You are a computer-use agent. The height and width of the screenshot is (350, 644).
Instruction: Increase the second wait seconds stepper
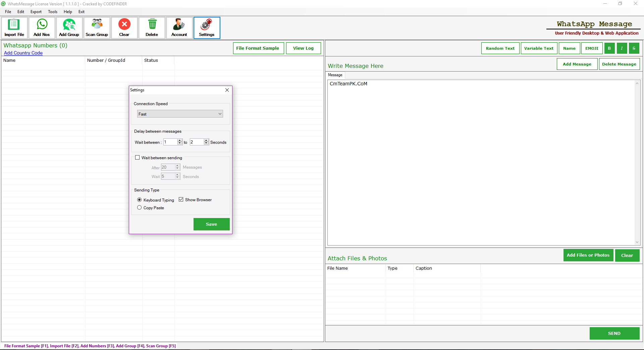[x=206, y=140]
